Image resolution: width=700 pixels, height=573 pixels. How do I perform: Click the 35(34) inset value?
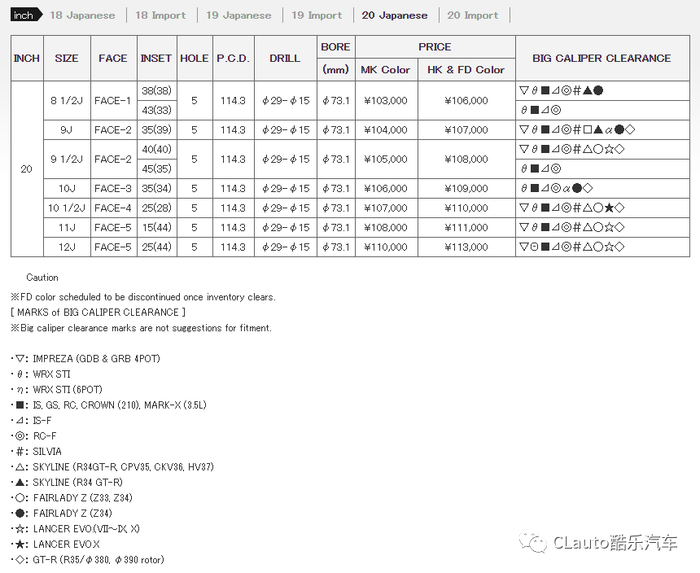point(156,188)
